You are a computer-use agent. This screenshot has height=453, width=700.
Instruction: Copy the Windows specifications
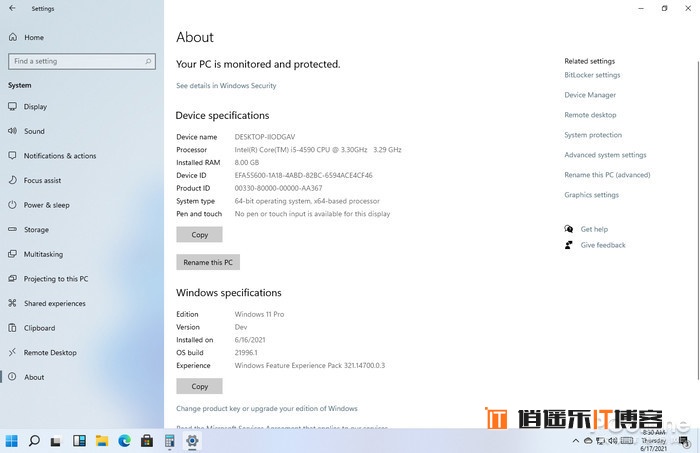[199, 387]
